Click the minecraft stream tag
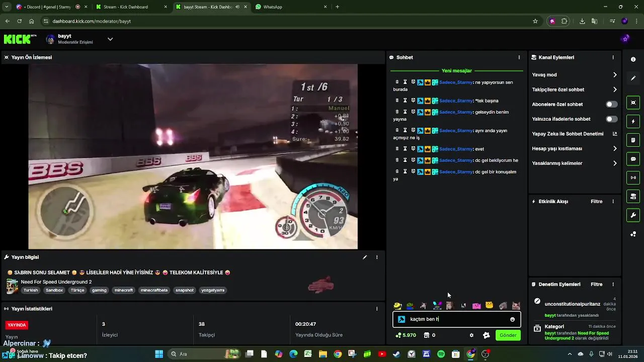The image size is (644, 362). [124, 290]
